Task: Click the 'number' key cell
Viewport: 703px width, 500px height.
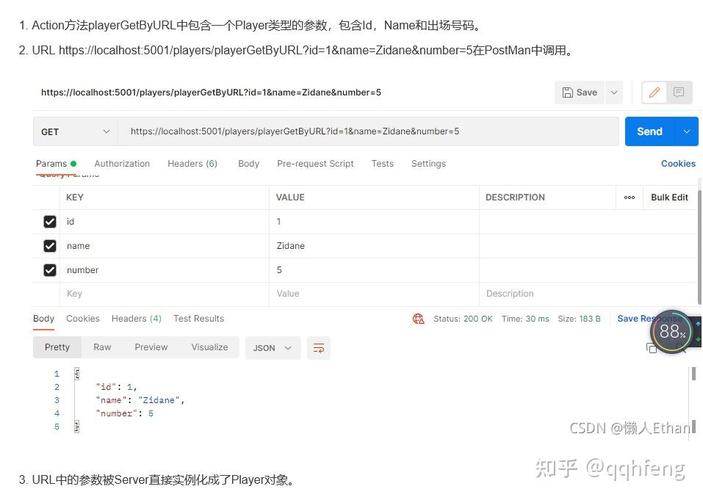Action: point(164,270)
